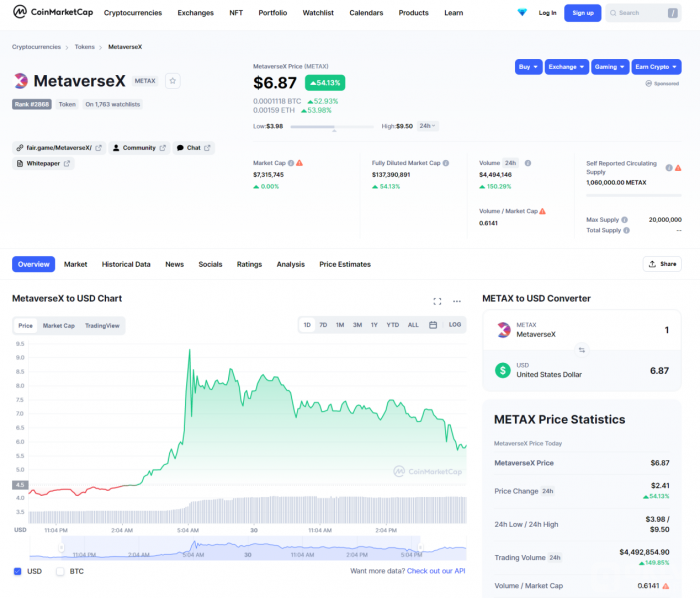Open the Buy dropdown
Screen dimensions: 700x598
click(529, 67)
